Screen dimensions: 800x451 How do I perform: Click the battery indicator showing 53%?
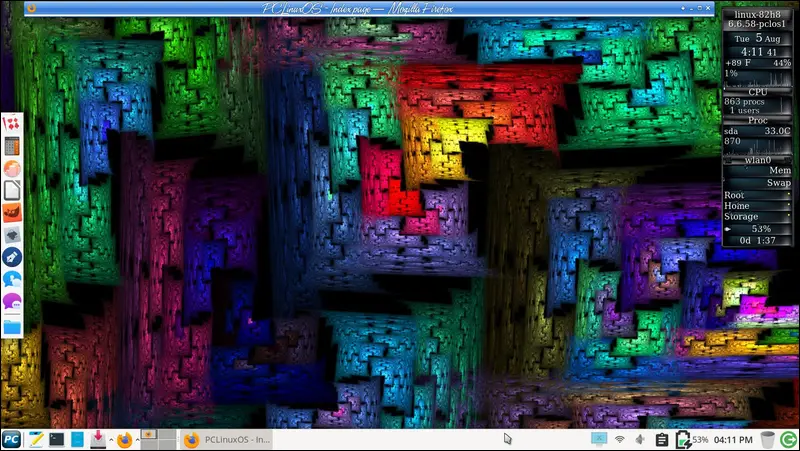click(x=692, y=439)
